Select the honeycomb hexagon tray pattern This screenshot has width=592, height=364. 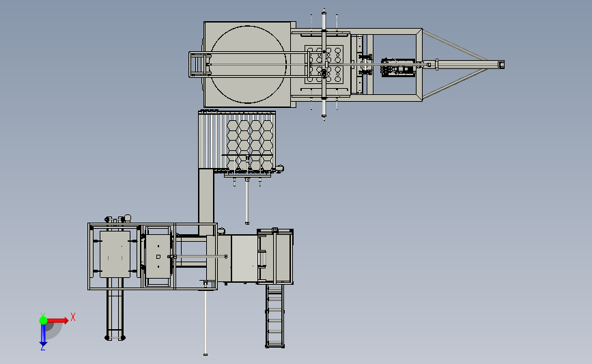pyautogui.click(x=250, y=145)
